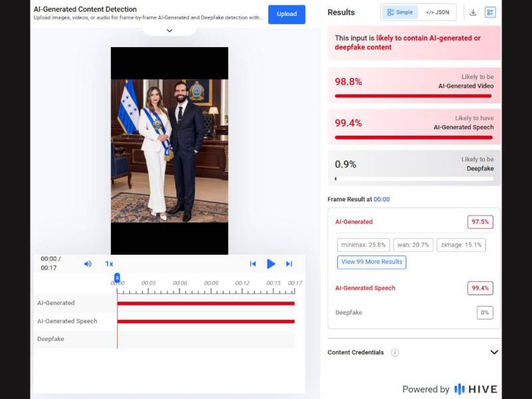Click the 0% Deepfake frame score
Screen dimensions: 532x399
pyautogui.click(x=485, y=313)
